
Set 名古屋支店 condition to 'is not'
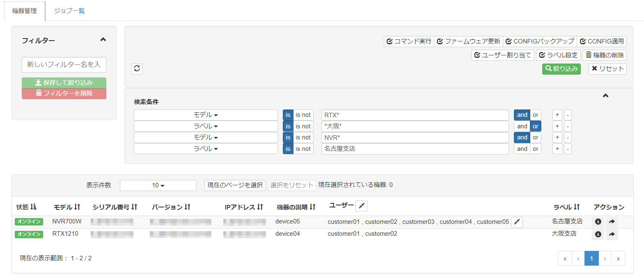tap(303, 149)
